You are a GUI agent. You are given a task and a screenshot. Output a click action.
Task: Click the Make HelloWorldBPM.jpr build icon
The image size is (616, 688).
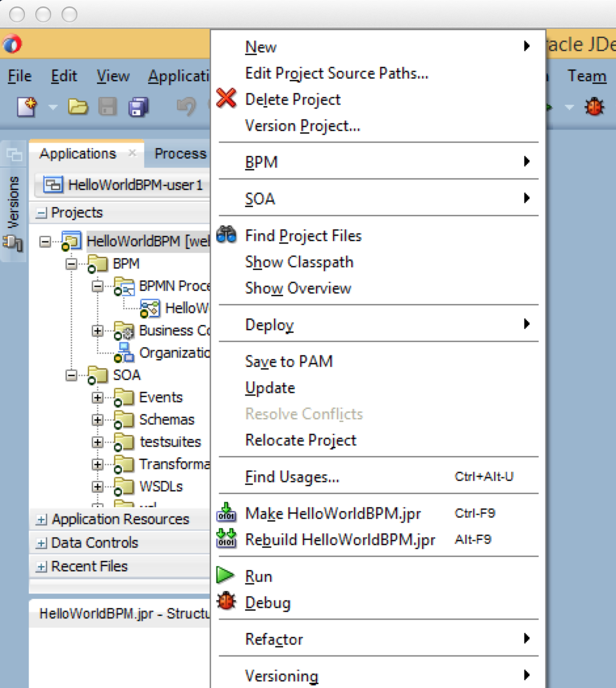click(226, 512)
